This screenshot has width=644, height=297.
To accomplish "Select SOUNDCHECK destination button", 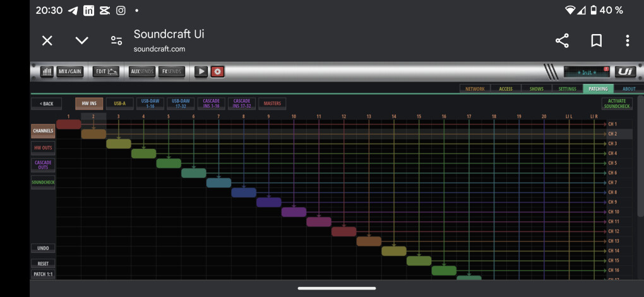I will tap(43, 182).
